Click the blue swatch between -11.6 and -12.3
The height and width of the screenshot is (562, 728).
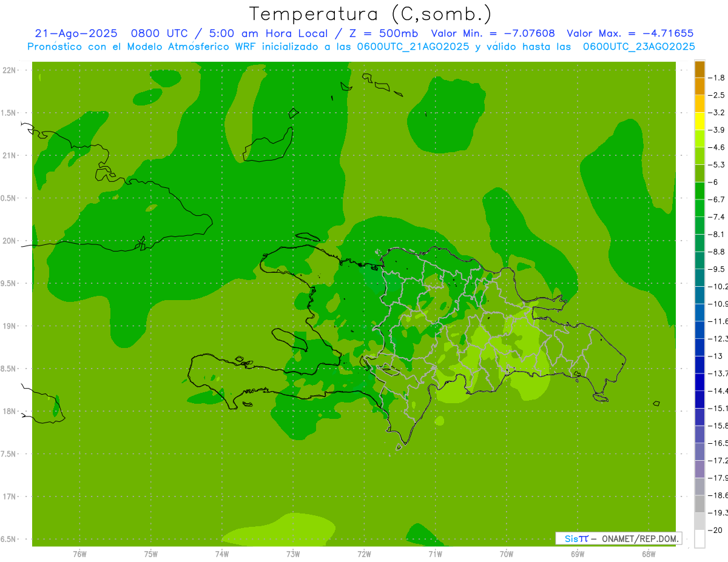(x=699, y=330)
